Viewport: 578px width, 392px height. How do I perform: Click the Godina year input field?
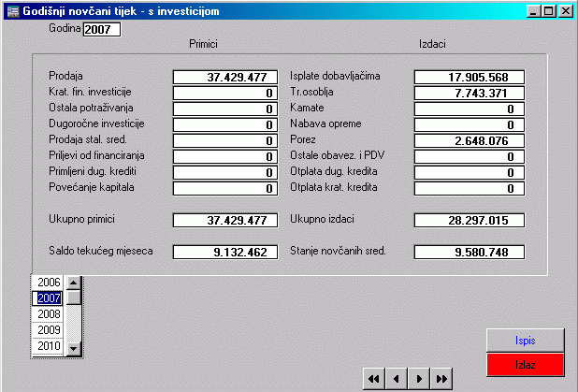102,30
